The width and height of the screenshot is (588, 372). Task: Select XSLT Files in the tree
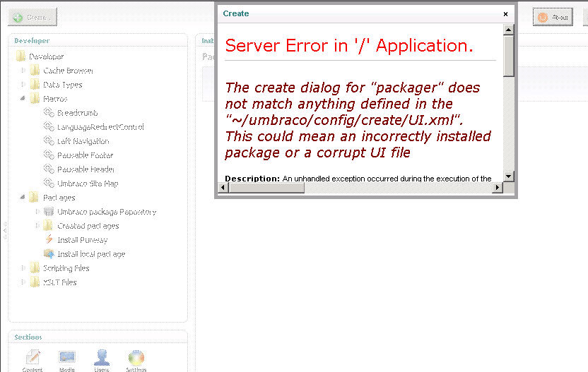(59, 282)
